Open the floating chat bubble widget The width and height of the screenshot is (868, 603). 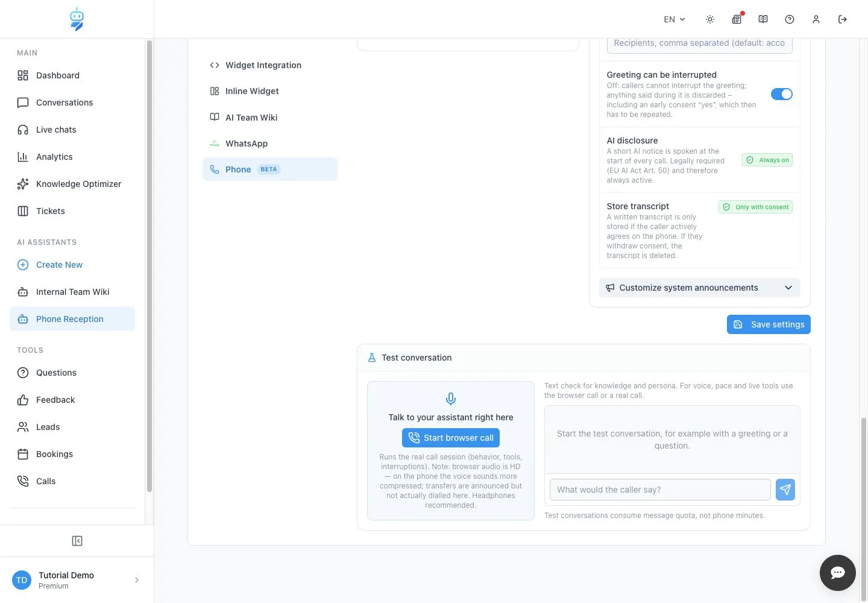point(838,573)
